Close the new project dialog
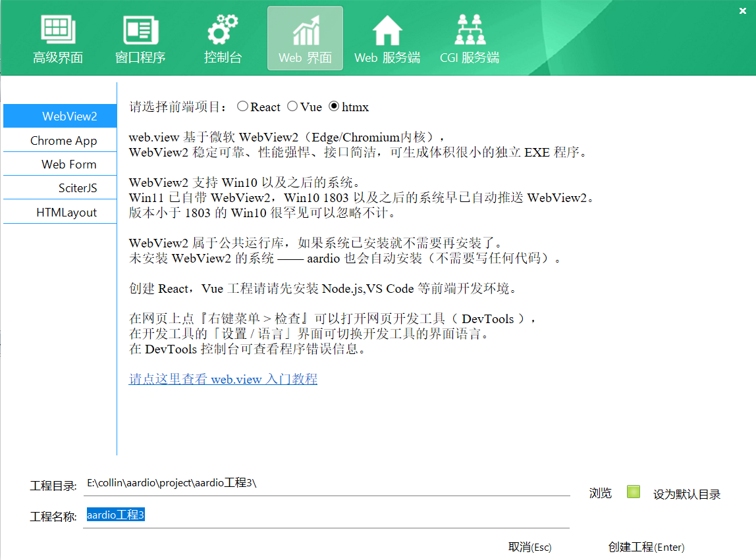Viewport: 756px width, 560px height. pyautogui.click(x=743, y=11)
